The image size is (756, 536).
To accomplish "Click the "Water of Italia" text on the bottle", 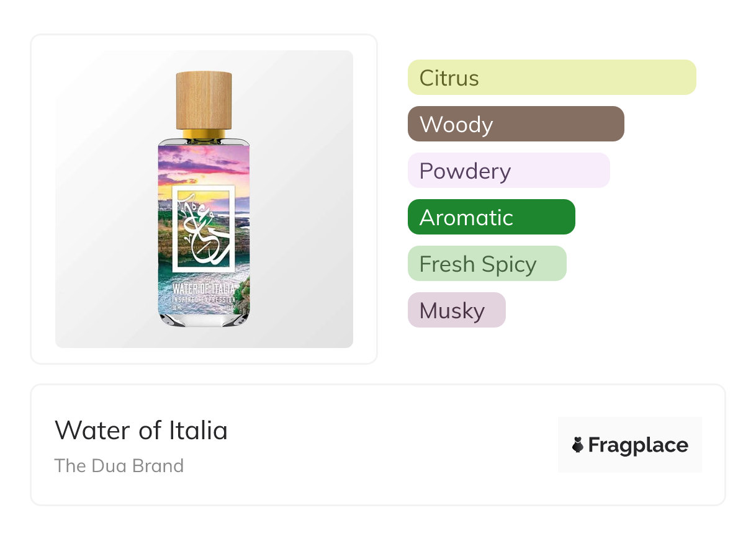I will point(204,289).
